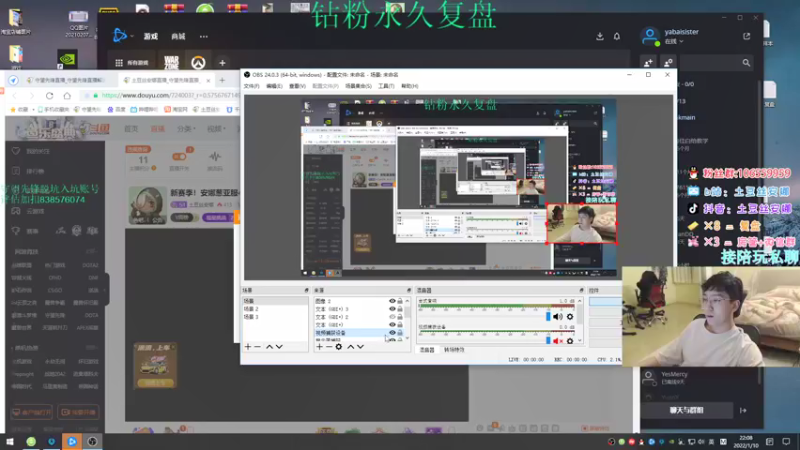Toggle visibility of 图像 2 source

click(392, 301)
